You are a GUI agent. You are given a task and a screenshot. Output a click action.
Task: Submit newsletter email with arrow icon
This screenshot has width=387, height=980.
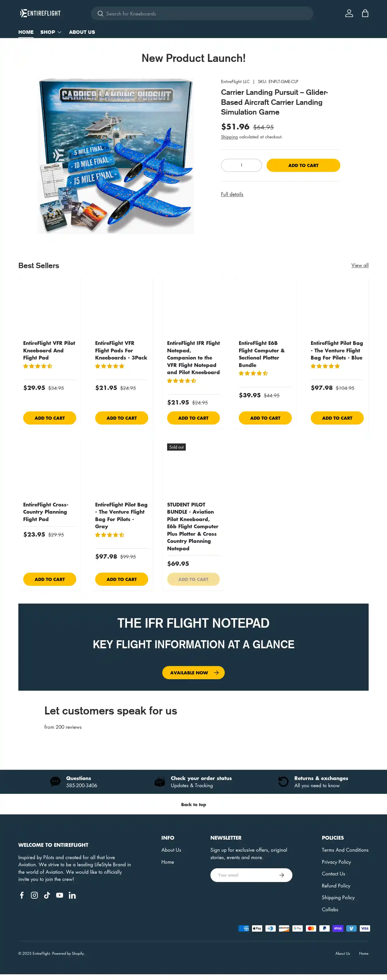pos(282,875)
